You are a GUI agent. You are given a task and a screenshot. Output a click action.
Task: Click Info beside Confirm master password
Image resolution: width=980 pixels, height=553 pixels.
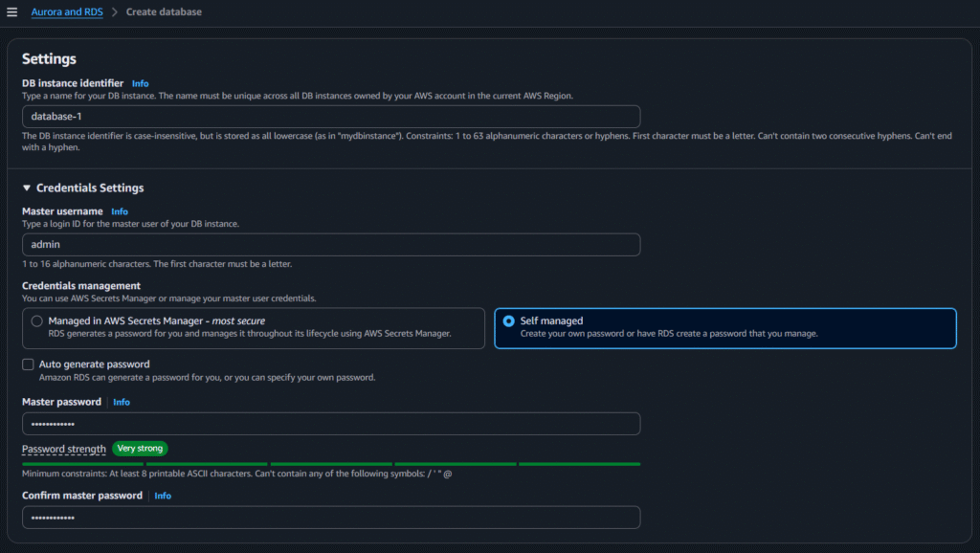162,496
